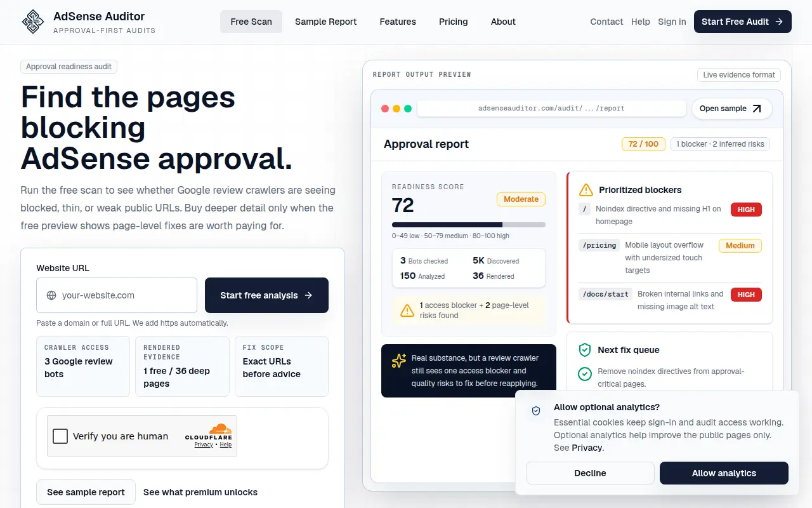Click the AdSense Auditor logo icon
The width and height of the screenshot is (812, 508).
[33, 22]
